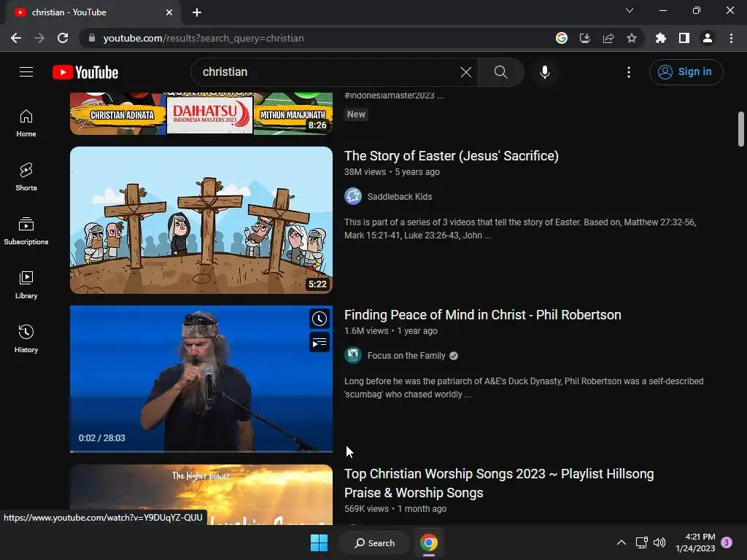Go to Home in the sidebar
Screen dimensions: 747x560
pyautogui.click(x=26, y=122)
